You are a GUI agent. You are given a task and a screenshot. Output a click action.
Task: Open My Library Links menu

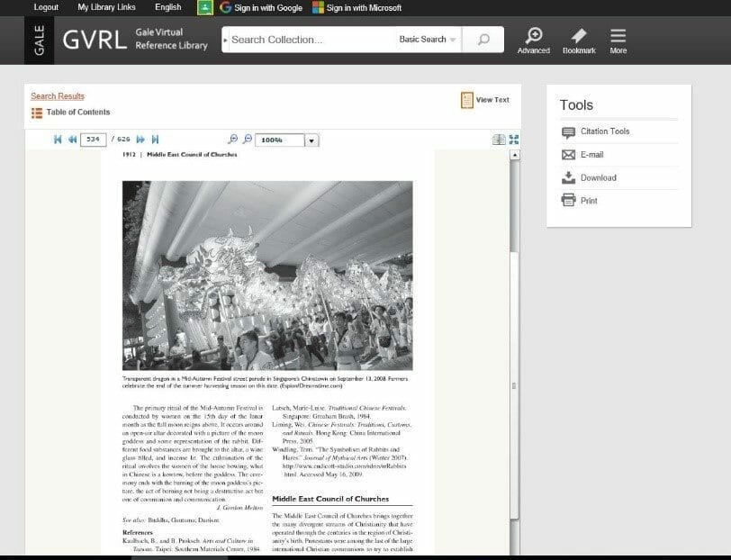point(105,7)
